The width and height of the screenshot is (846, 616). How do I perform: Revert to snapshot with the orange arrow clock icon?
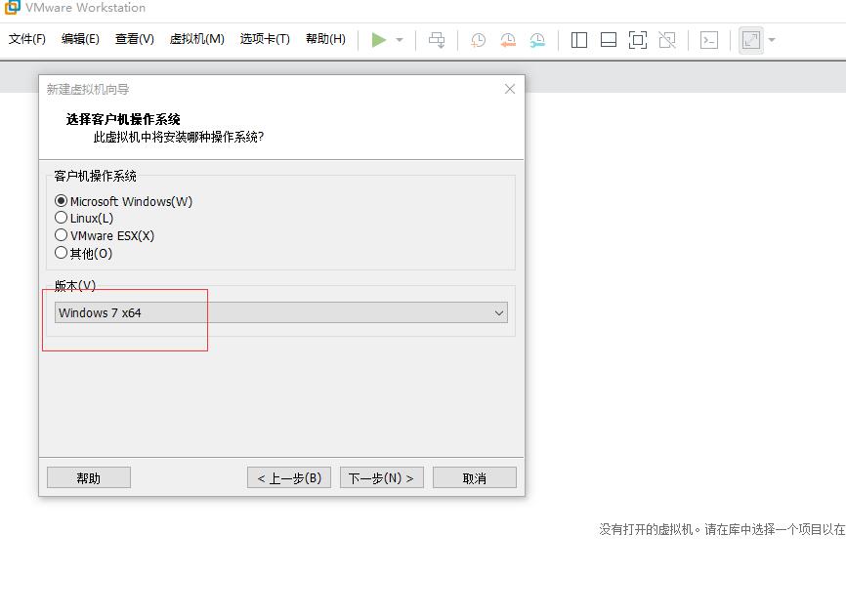508,40
